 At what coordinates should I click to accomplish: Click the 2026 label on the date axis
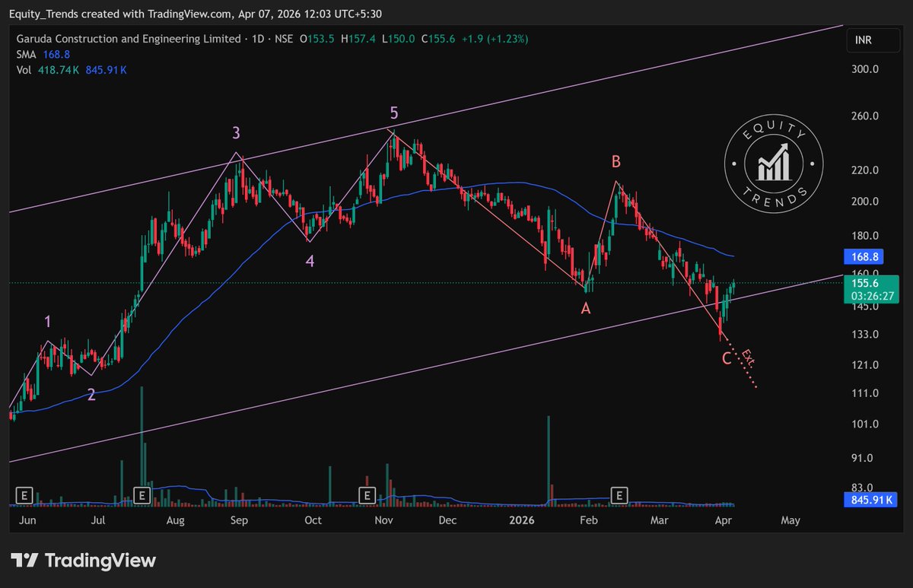coord(522,520)
